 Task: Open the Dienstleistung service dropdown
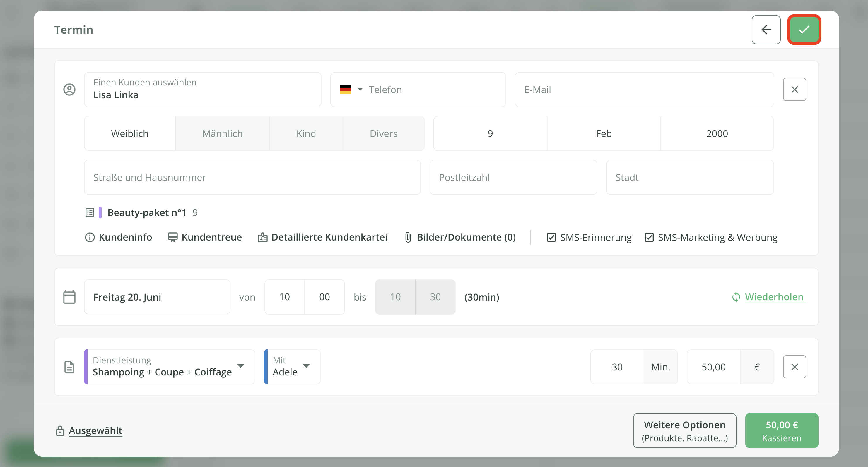[170, 367]
